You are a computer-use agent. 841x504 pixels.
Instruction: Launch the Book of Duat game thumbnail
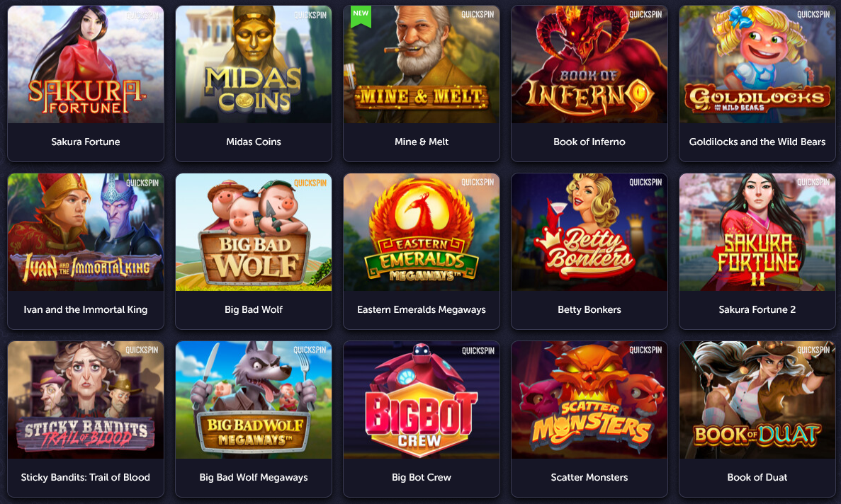coord(757,399)
